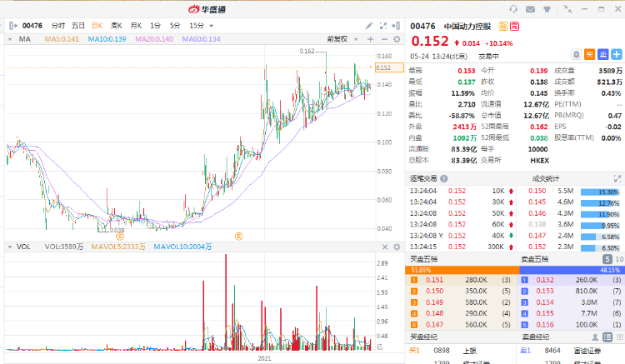Screen dimensions: 625x364
Task: Click the 逐笔交易 section header
Action: click(423, 178)
